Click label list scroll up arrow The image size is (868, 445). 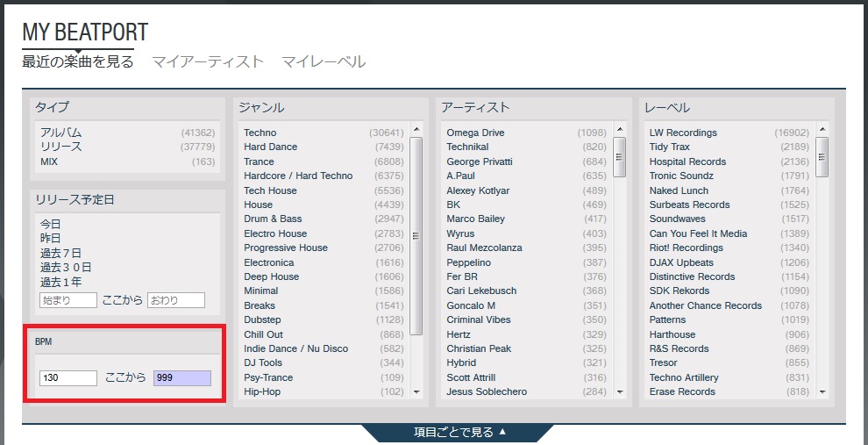[822, 130]
